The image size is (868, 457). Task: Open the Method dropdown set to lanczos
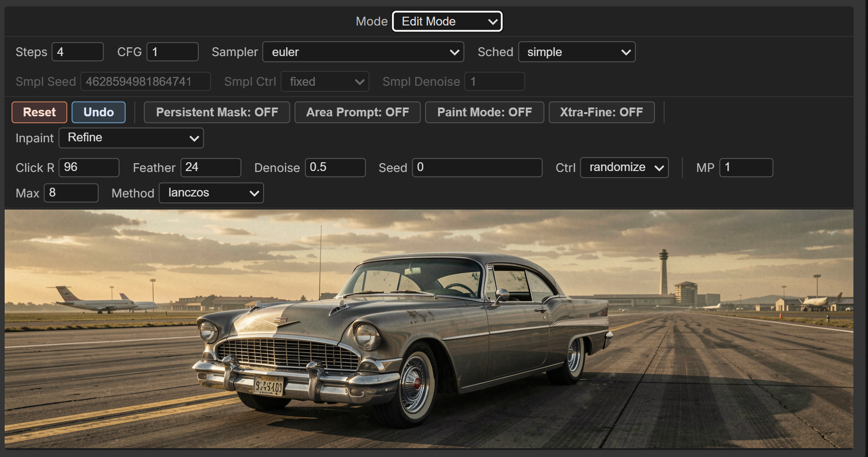pos(211,193)
